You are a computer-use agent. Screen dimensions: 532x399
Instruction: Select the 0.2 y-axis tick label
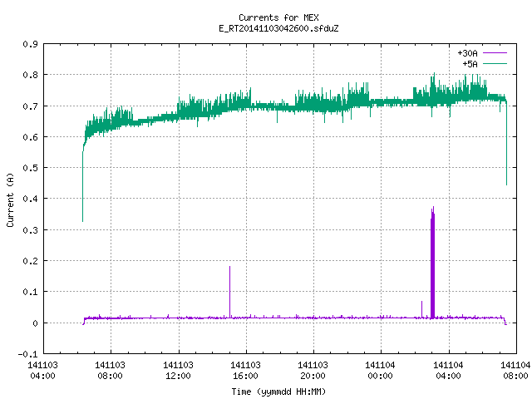pyautogui.click(x=30, y=261)
